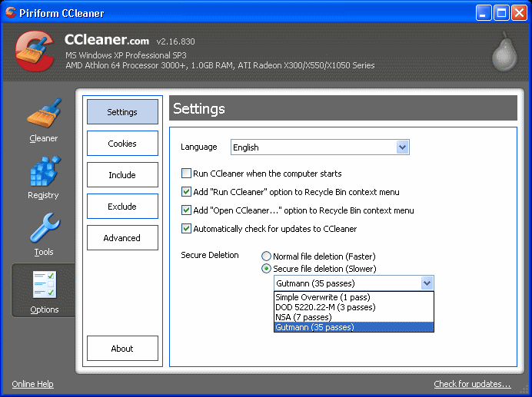This screenshot has height=397, width=532.
Task: Click the Registry label in sidebar
Action: pyautogui.click(x=43, y=195)
